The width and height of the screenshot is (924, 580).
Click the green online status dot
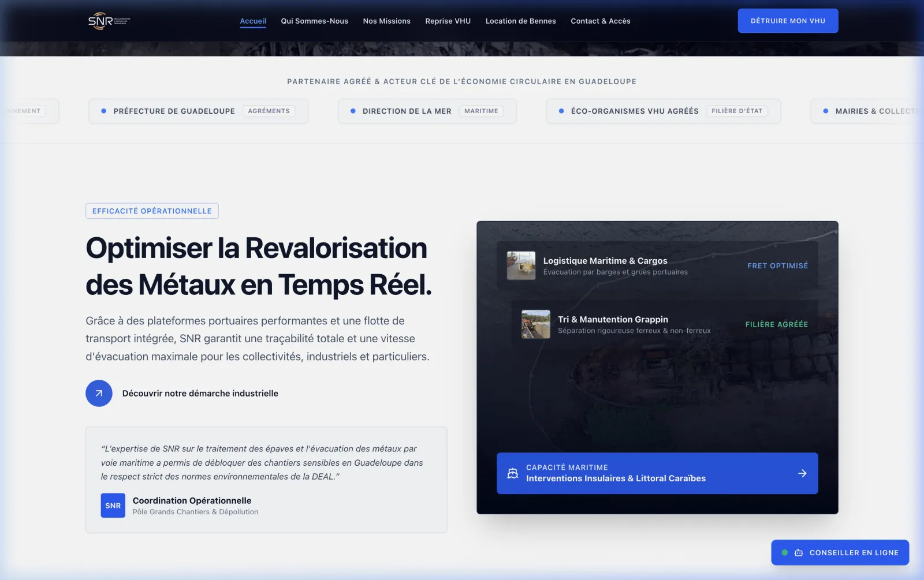click(784, 552)
